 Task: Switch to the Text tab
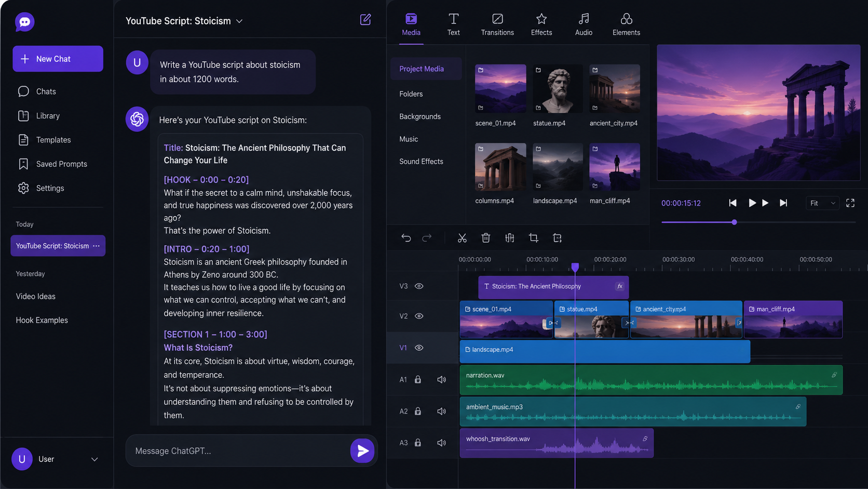click(453, 24)
